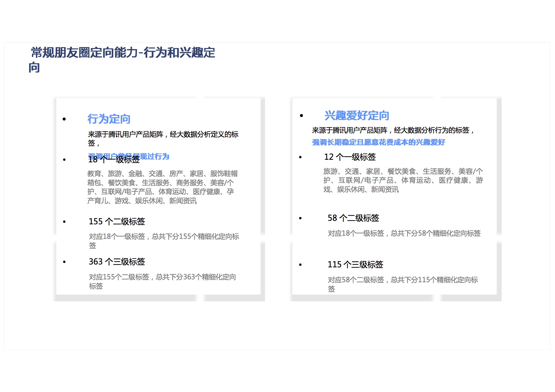Click the slide title 常规朋友圈定向能力
Screen dimensions: 555x392
pyautogui.click(x=123, y=53)
